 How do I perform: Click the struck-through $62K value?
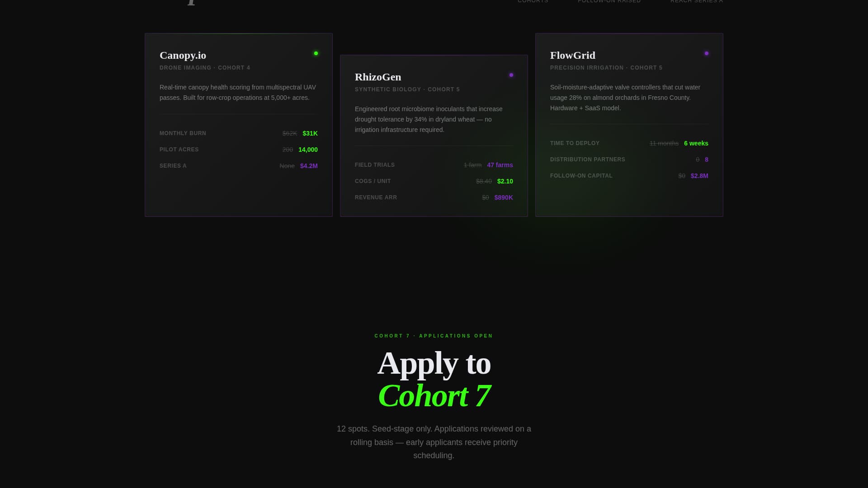pos(290,133)
